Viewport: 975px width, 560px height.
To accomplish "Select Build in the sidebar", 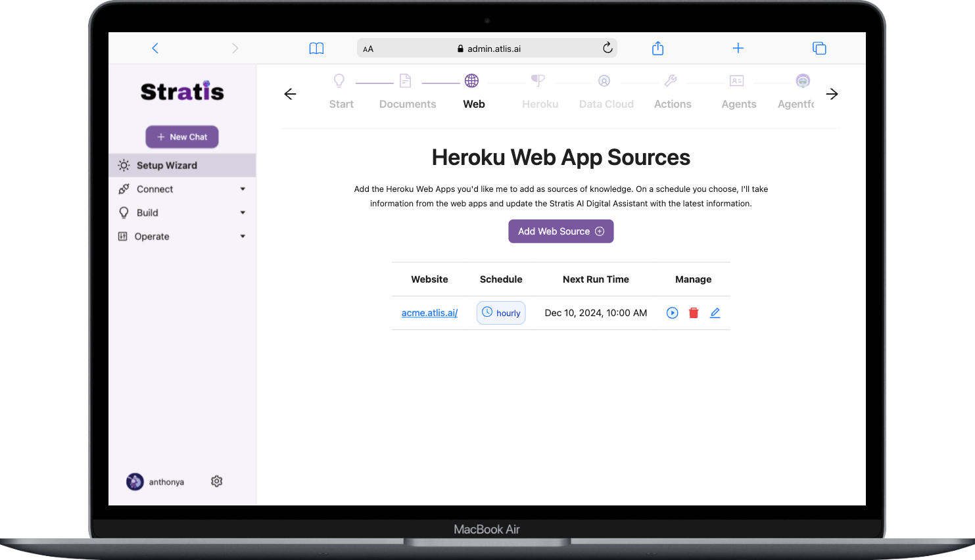I will click(x=147, y=213).
